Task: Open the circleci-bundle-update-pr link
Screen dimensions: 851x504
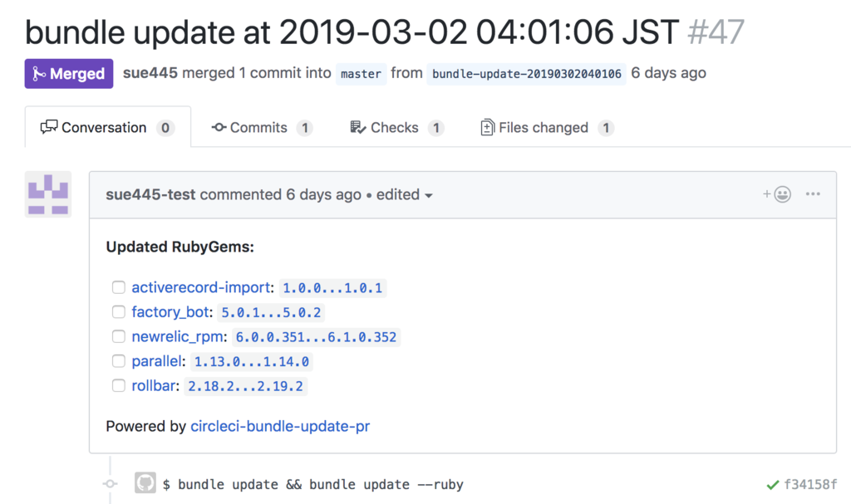Action: click(x=280, y=426)
